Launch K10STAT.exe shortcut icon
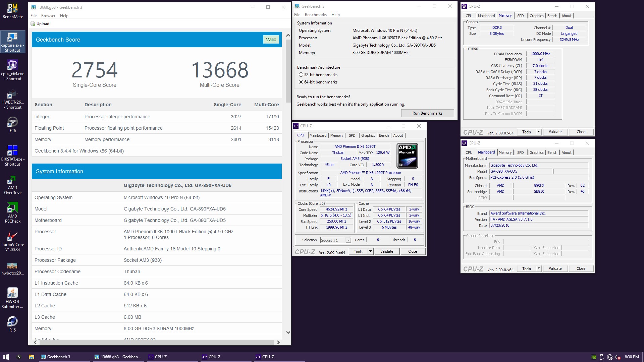The height and width of the screenshot is (362, 644). (13, 156)
